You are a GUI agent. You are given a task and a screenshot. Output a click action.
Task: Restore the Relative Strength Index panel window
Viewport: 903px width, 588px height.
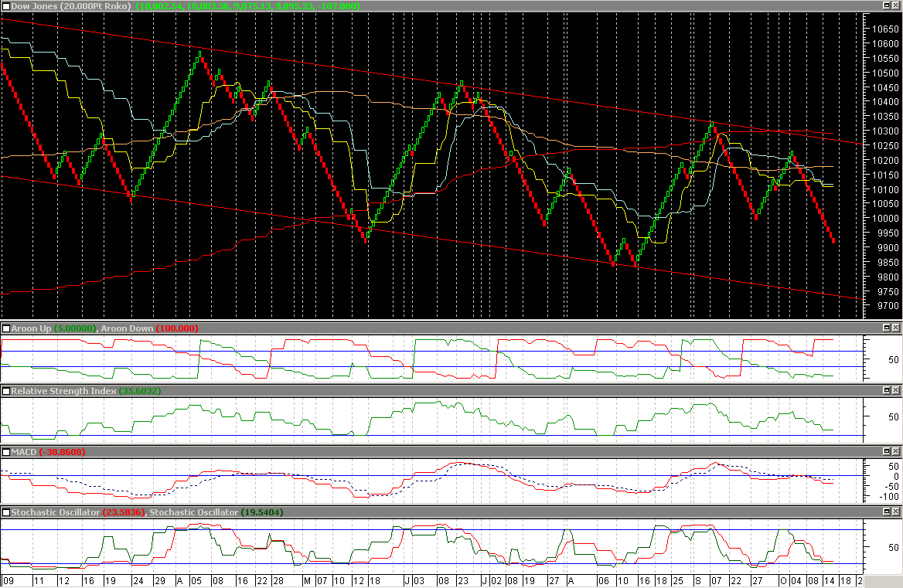coord(887,391)
